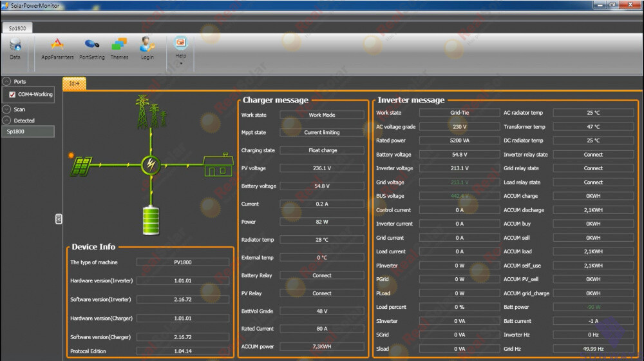Click the Work state field in Charger message
The image size is (644, 361).
(323, 115)
